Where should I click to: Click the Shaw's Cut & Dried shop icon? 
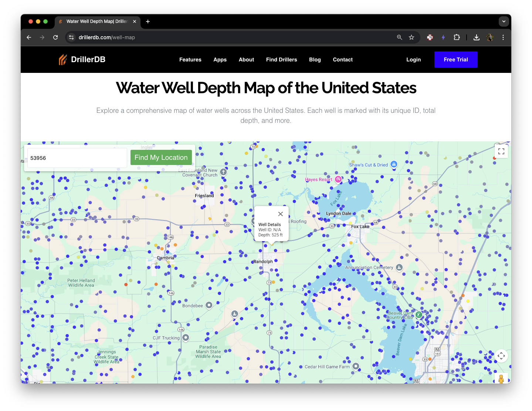[393, 164]
